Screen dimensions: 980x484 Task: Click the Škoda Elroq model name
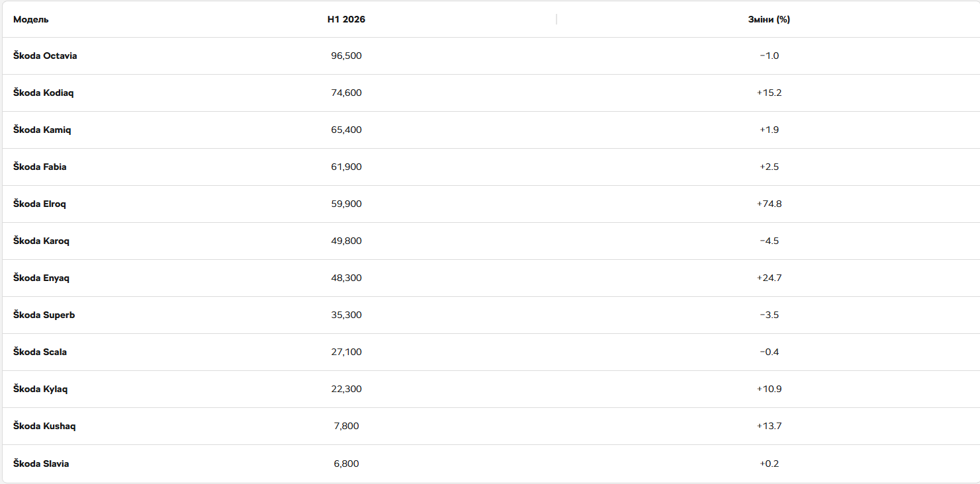[x=40, y=204]
